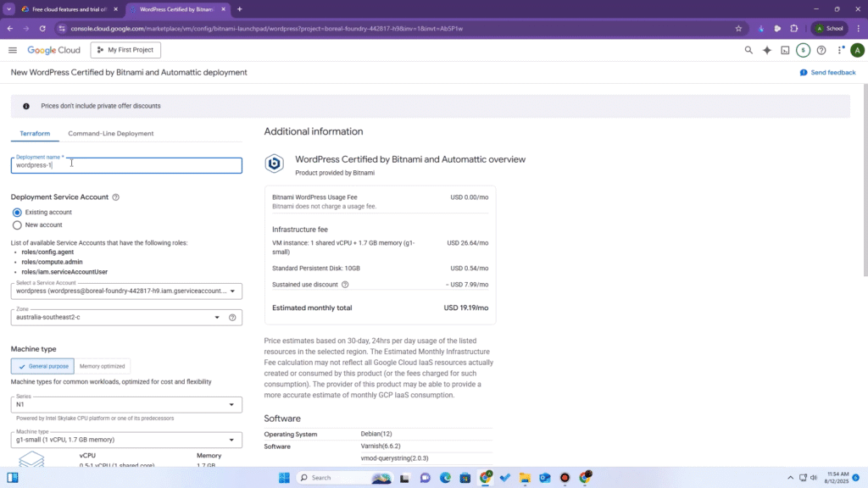Click the Gemini AI sparkle icon

coord(767,50)
